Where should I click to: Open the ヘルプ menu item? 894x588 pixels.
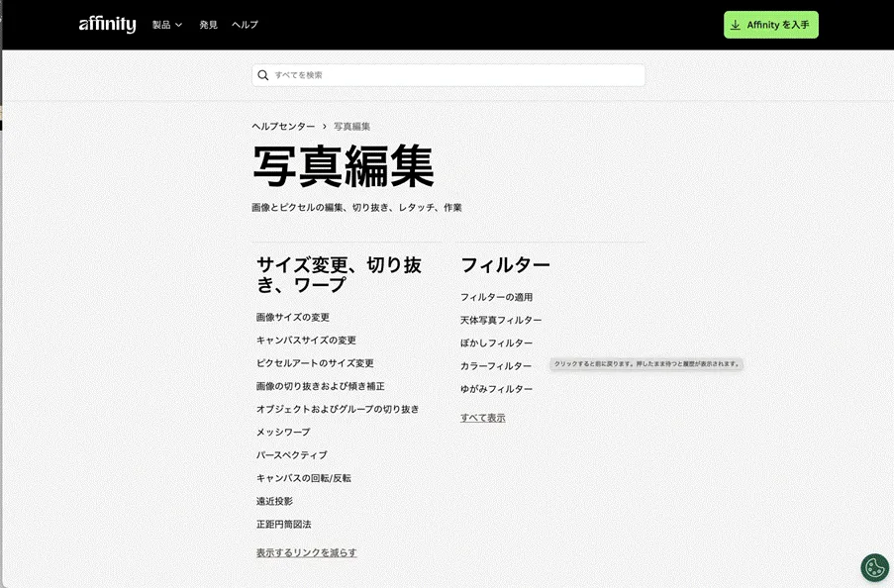click(x=245, y=25)
